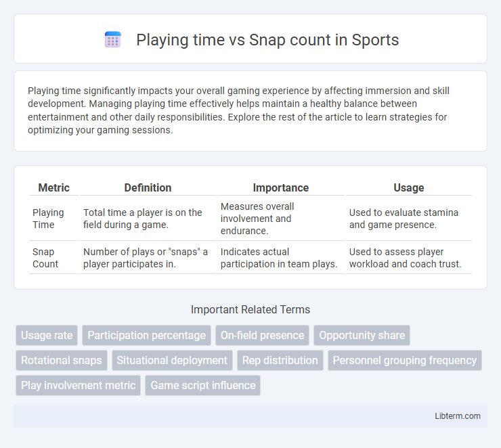Image resolution: width=501 pixels, height=448 pixels.
Task: Click the 'Important Related Terms' heading
Action: click(x=250, y=309)
